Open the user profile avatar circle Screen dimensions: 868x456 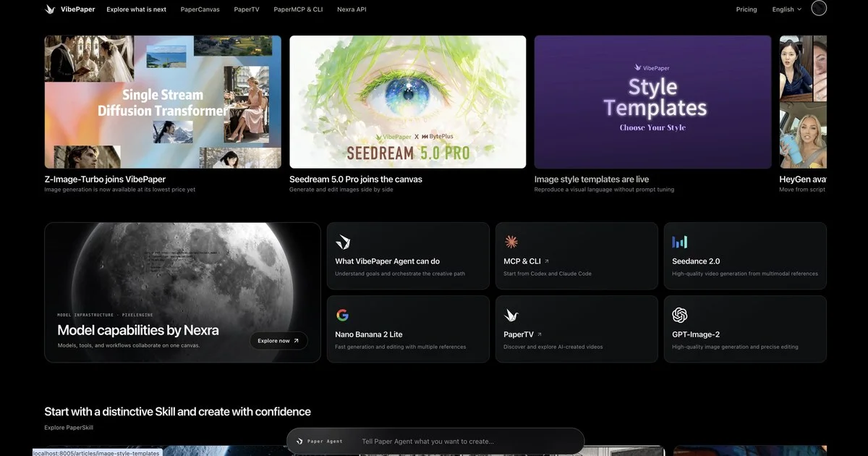pos(819,9)
